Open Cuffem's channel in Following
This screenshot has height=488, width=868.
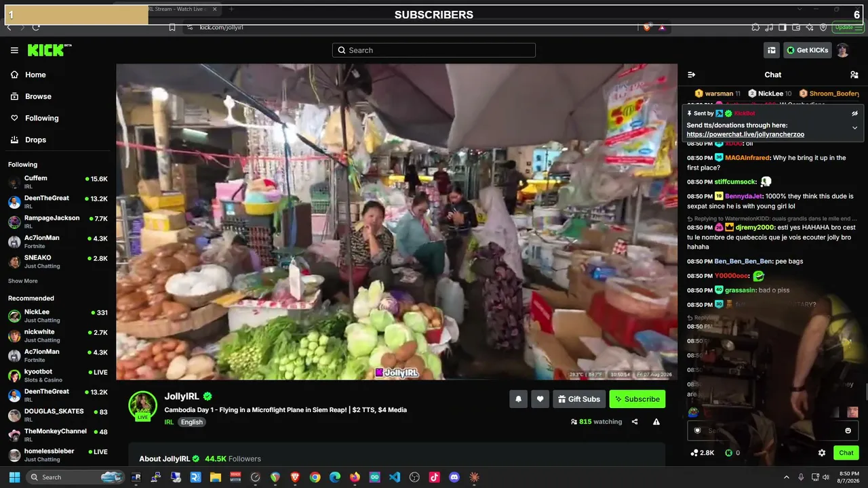pyautogui.click(x=58, y=182)
